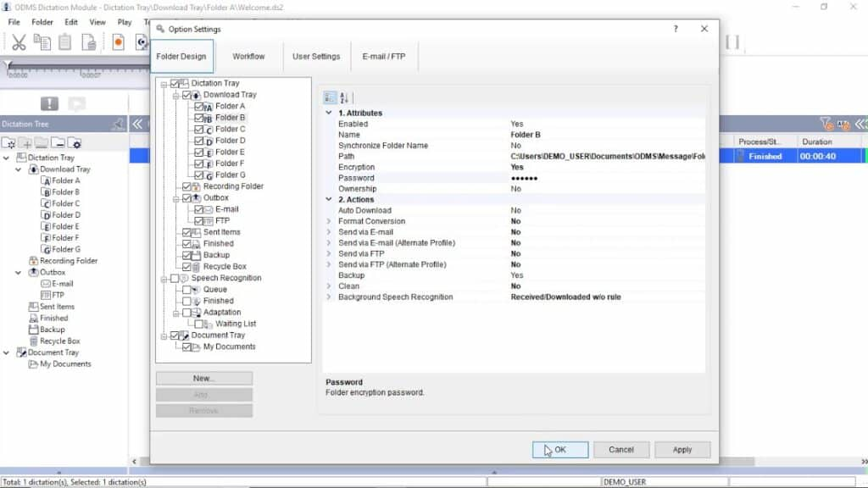Click the pin icon on Dictation Tree panel
This screenshot has width=868, height=488.
pyautogui.click(x=117, y=124)
